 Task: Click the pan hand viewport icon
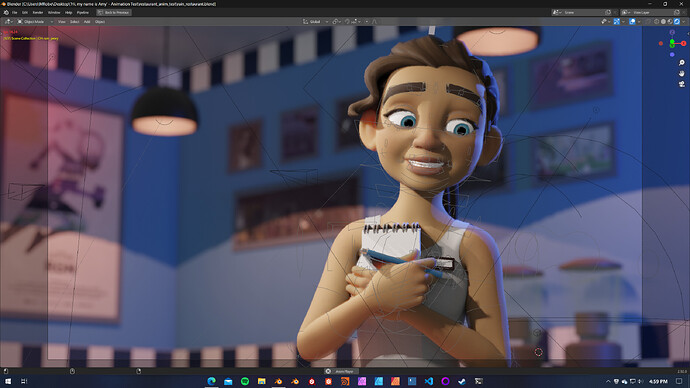(x=682, y=73)
